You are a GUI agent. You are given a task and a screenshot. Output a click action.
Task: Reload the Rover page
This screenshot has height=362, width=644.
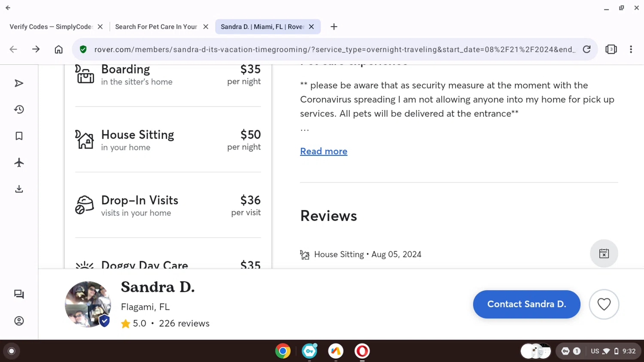(586, 49)
